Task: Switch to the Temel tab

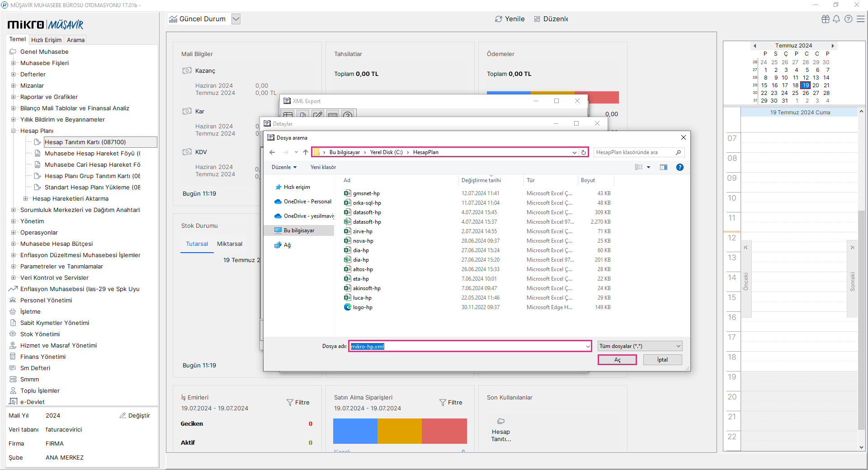Action: [x=18, y=39]
